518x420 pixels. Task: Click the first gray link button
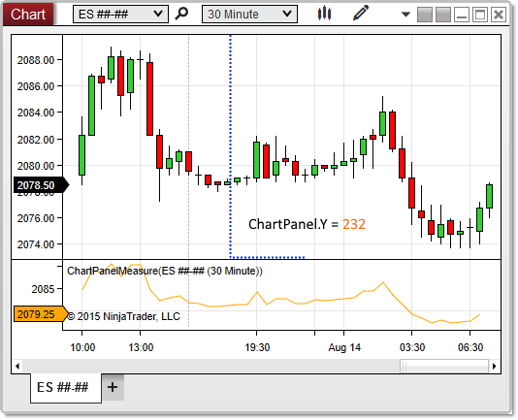tap(425, 15)
